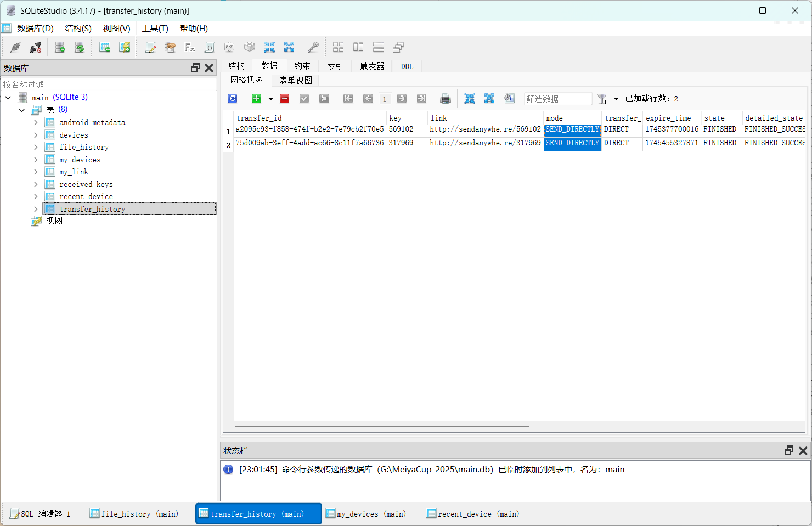
Task: Expand the file_history table node
Action: point(36,147)
